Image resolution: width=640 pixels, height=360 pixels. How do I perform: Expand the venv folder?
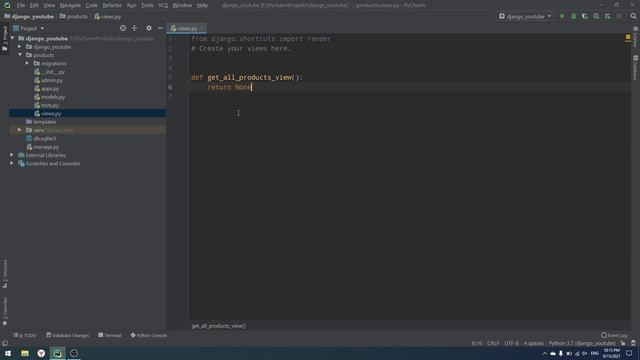tap(20, 130)
